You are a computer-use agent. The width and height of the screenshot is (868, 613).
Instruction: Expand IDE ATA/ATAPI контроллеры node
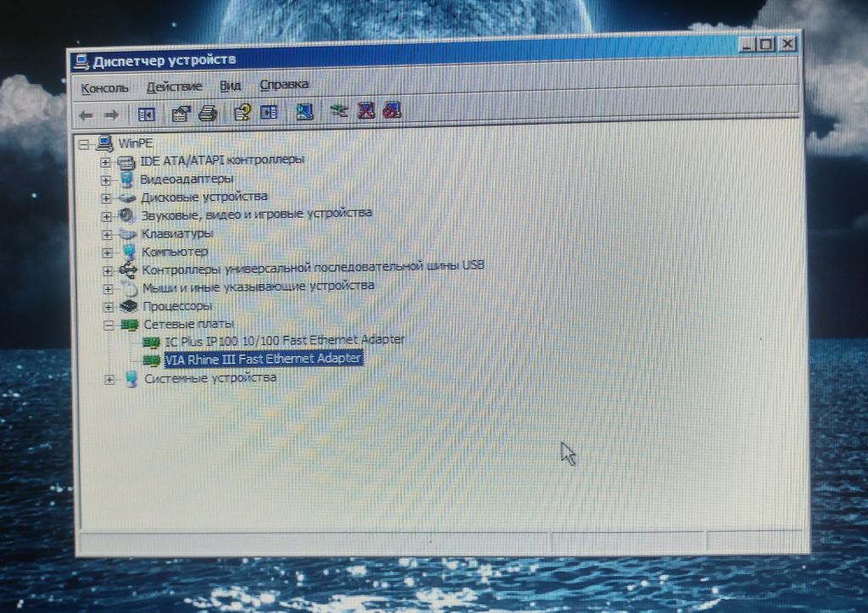(105, 162)
